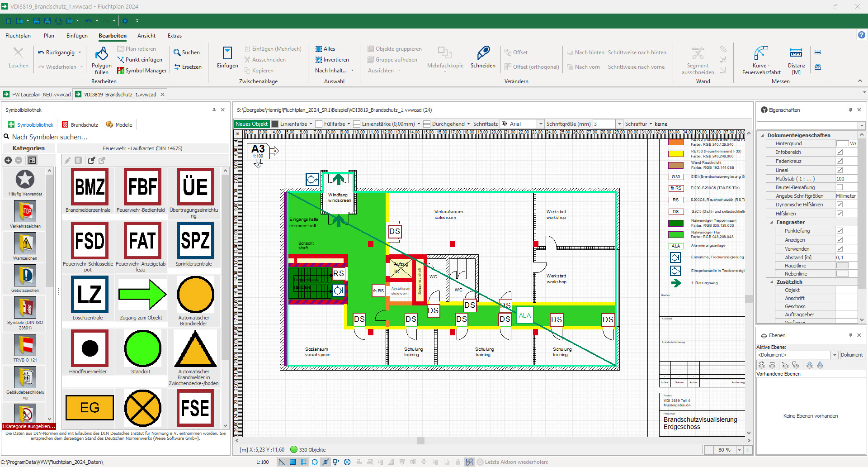Uncheck the Hilfslinien option
This screenshot has width=868, height=467.
(840, 214)
